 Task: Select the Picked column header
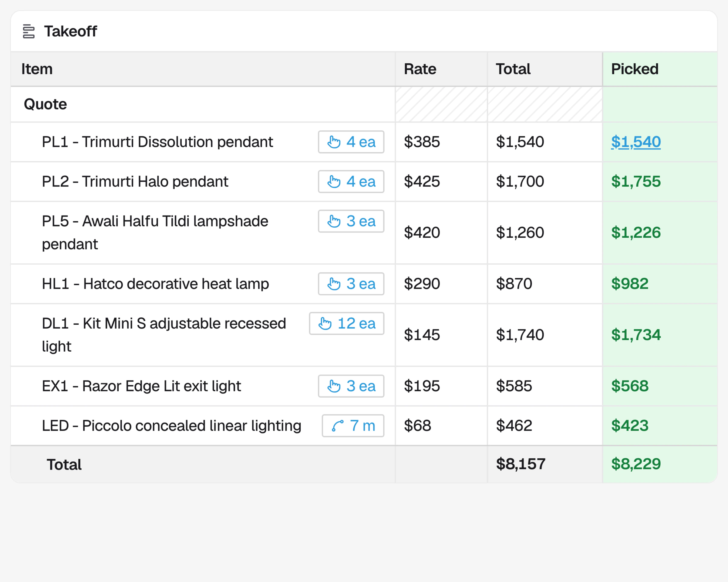coord(660,69)
